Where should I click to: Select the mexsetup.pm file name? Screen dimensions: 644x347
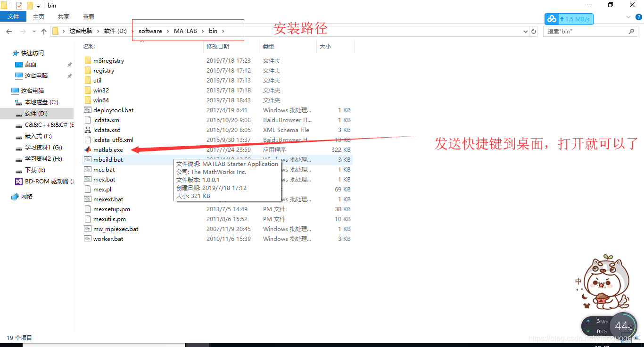point(111,209)
